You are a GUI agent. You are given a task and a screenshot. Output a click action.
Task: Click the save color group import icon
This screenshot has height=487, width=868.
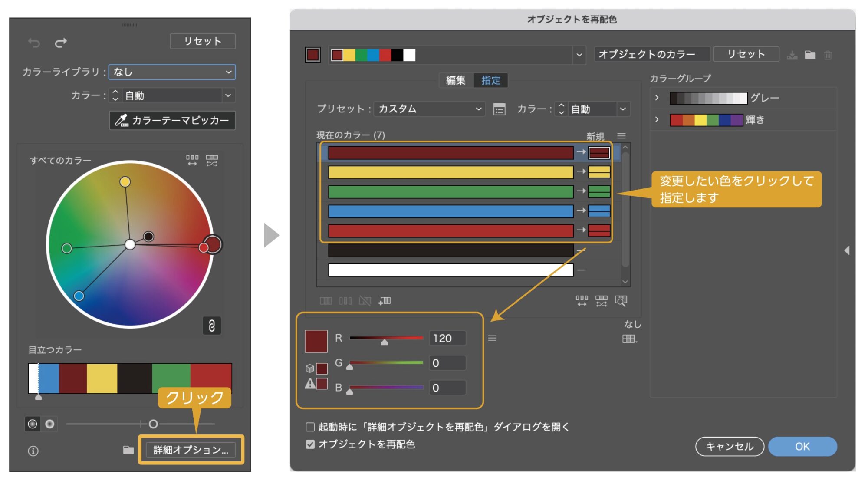(792, 55)
